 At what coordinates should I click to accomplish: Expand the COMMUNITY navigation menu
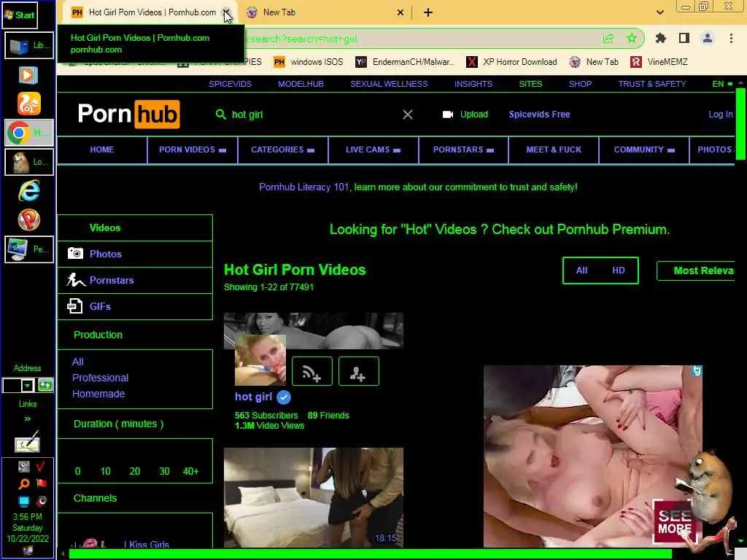[644, 149]
